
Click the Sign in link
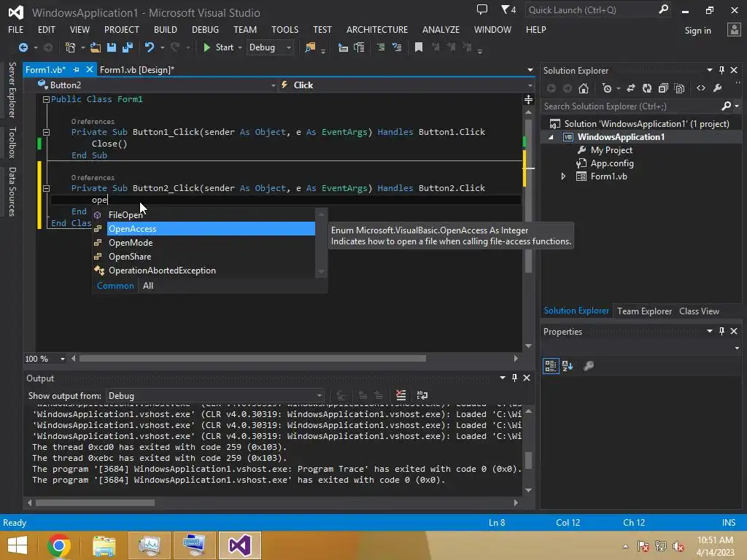point(697,31)
